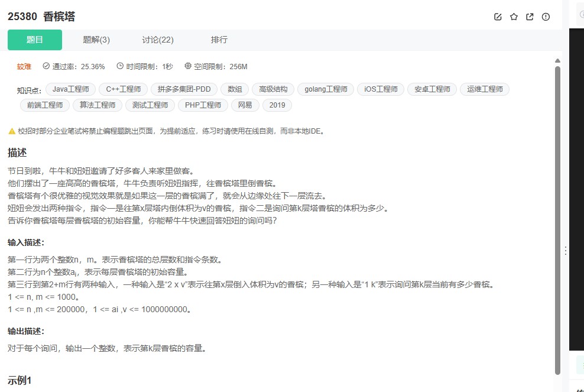Screen dimensions: 584x392
Task: Open the 讨论(22) tab
Action: [158, 40]
